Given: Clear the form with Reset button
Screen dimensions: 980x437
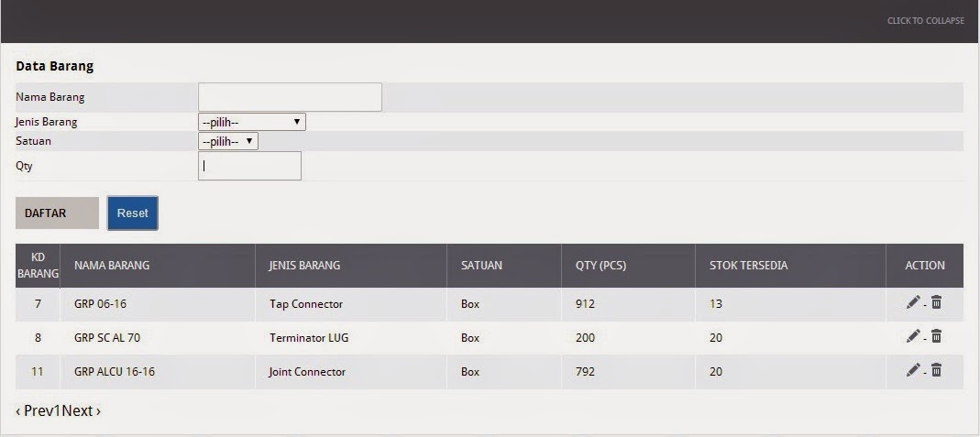Looking at the screenshot, I should pos(133,213).
